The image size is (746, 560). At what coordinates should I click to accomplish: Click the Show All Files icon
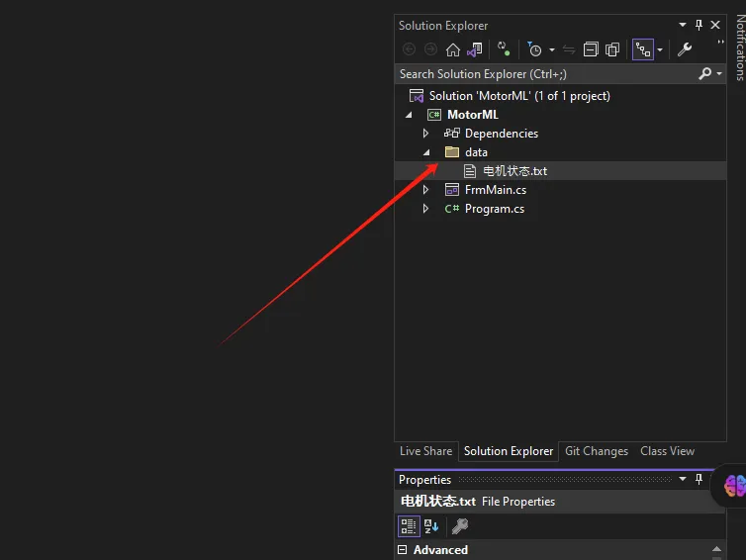tap(612, 49)
